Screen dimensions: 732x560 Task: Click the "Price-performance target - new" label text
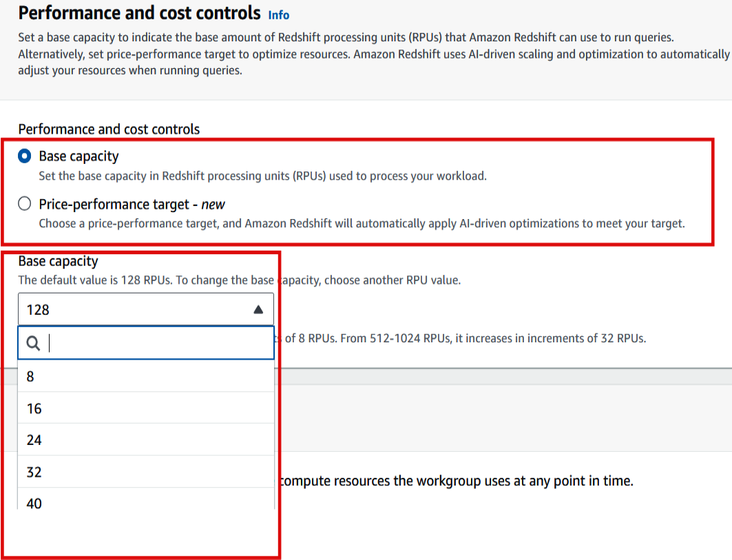click(132, 204)
